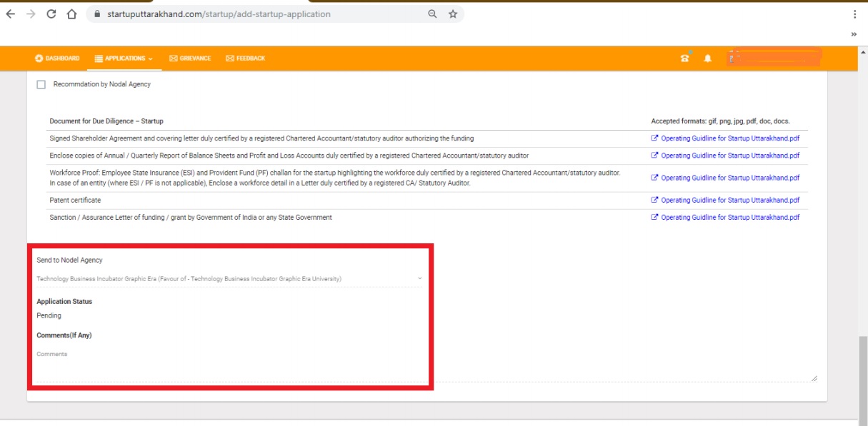Click the browser reload icon
The height and width of the screenshot is (426, 868).
[51, 14]
